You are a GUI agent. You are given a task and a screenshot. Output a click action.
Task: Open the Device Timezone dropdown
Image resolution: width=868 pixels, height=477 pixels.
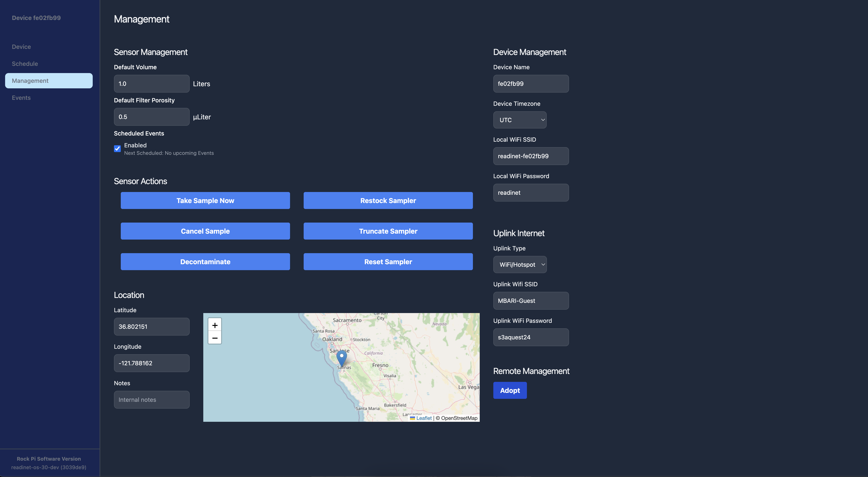pyautogui.click(x=519, y=120)
